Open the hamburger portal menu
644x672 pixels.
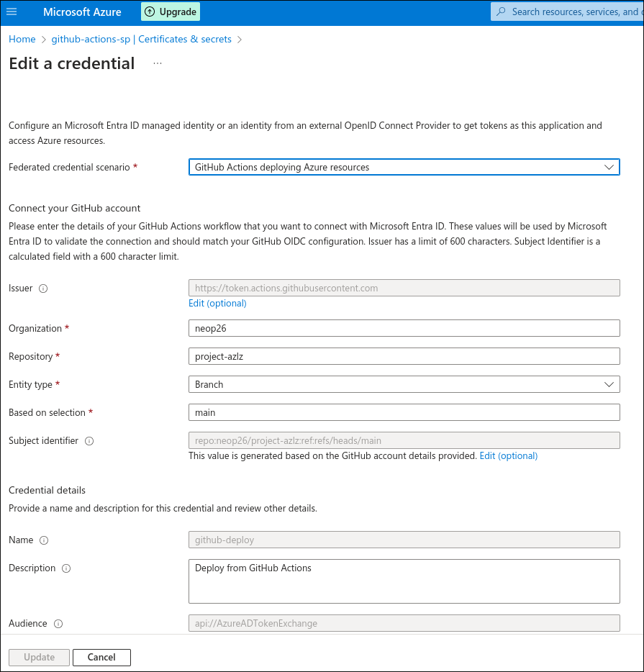coord(12,12)
